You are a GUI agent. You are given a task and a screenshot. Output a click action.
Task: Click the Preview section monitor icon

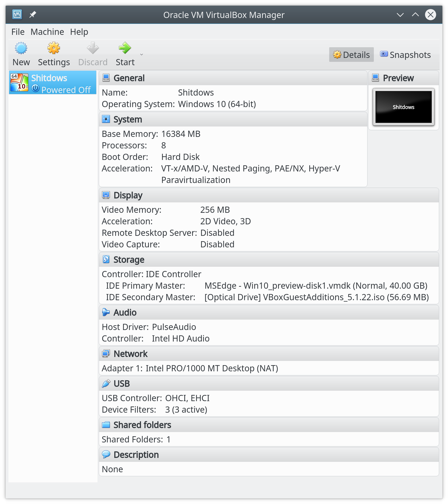pyautogui.click(x=376, y=78)
